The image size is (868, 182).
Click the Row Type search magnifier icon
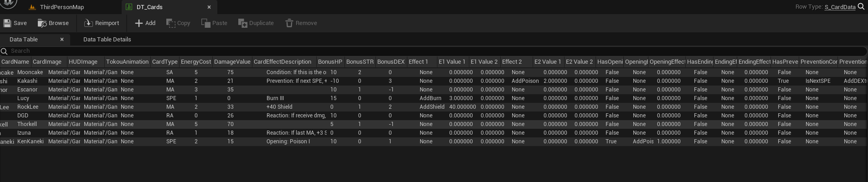pos(861,7)
